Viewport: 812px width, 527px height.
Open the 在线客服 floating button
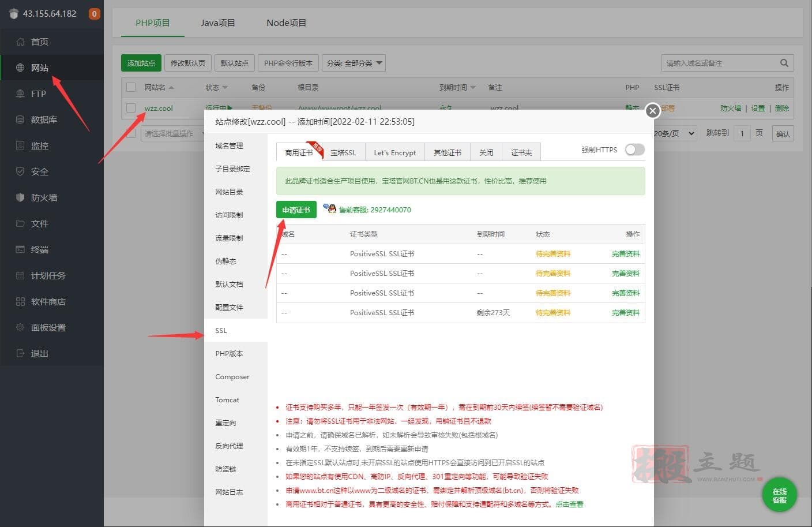779,495
